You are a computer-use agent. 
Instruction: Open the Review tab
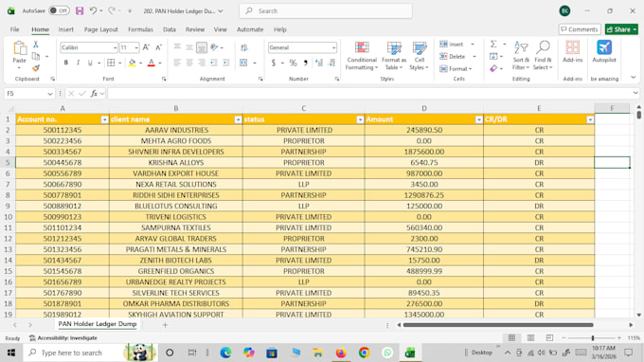pyautogui.click(x=195, y=29)
